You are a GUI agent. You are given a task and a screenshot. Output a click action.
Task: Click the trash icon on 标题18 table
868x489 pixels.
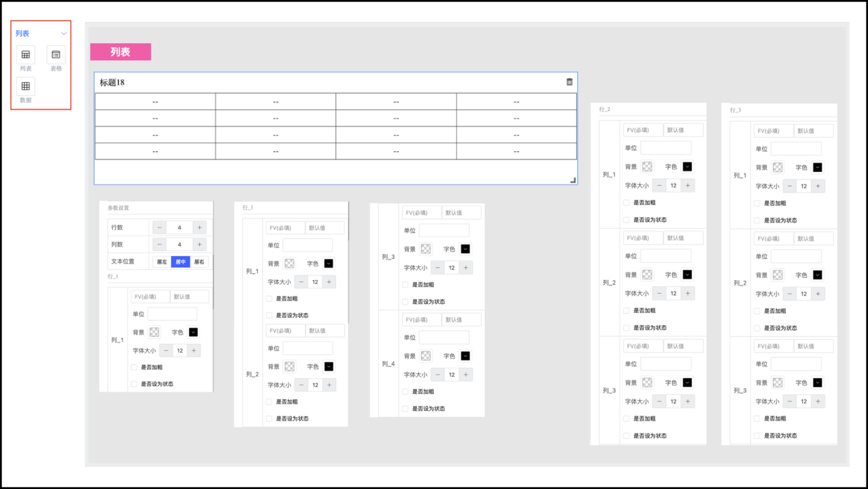coord(570,82)
